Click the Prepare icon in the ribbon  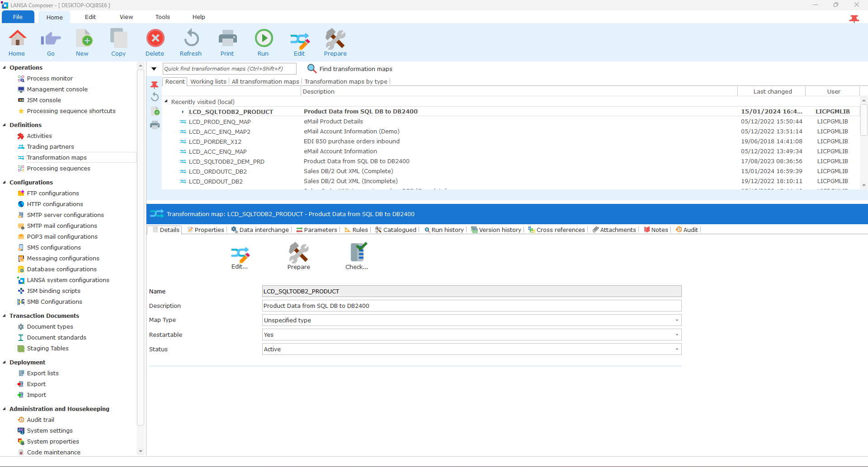click(x=335, y=39)
